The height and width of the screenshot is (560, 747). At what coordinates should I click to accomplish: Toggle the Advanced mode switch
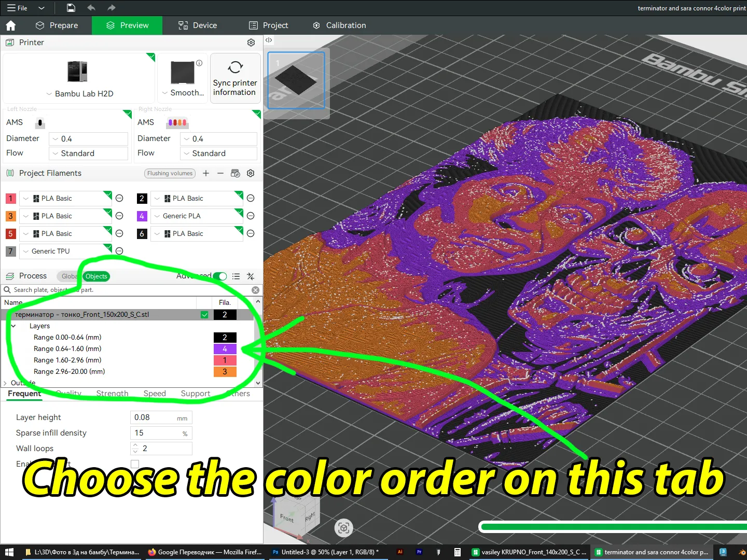point(220,276)
